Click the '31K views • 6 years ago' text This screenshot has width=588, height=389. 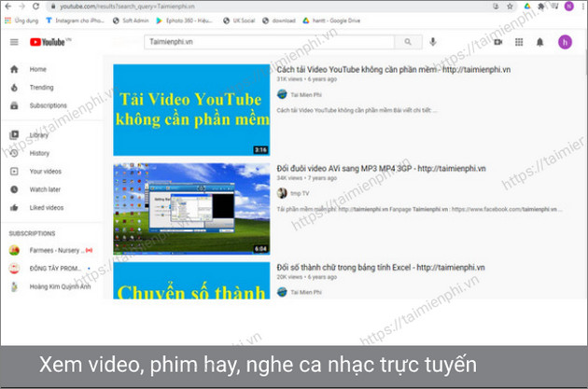tap(307, 79)
